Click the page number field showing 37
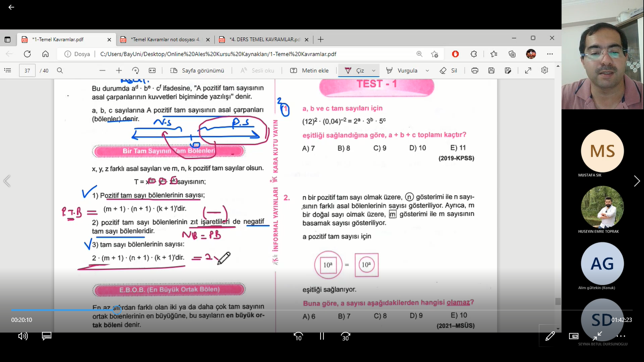This screenshot has height=362, width=644. (x=27, y=70)
